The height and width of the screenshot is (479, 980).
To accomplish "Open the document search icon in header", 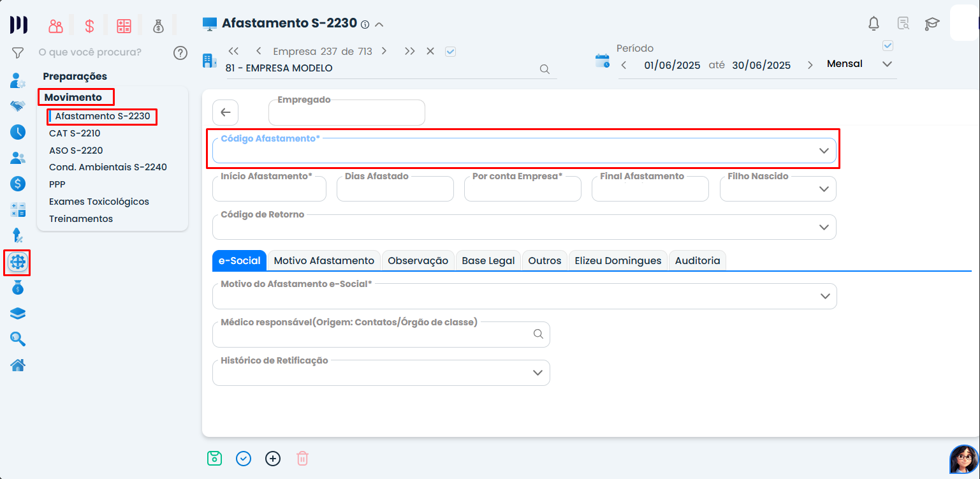I will point(903,24).
